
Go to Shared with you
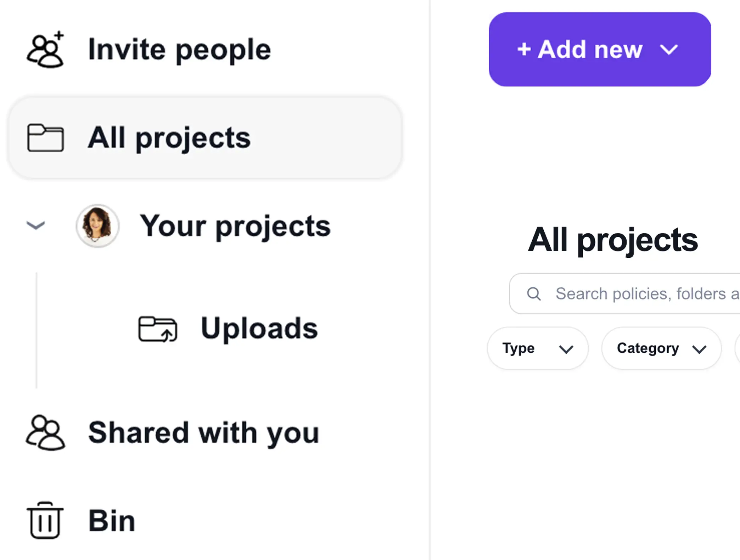click(204, 433)
